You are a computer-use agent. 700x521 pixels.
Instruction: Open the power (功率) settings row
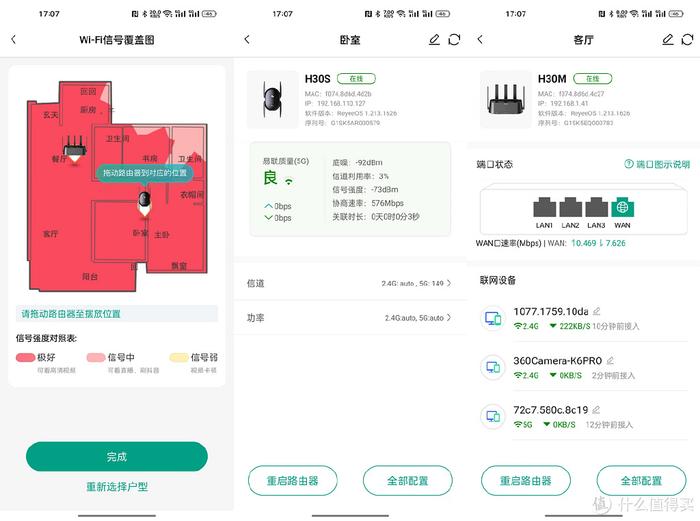[x=350, y=317]
